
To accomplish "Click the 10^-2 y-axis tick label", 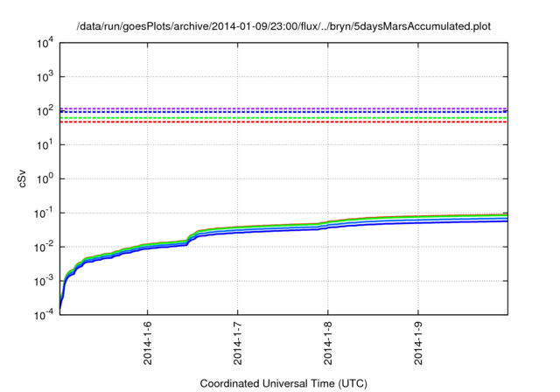I will (x=44, y=247).
